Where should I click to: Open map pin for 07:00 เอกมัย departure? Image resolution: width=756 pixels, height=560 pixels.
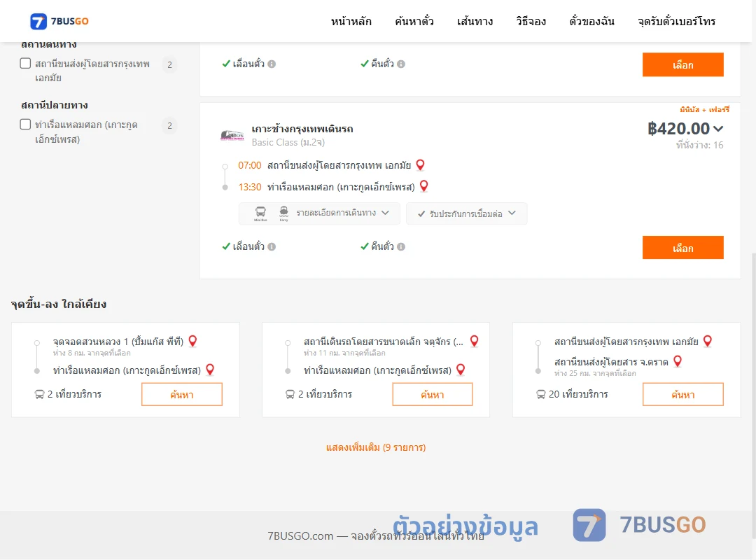click(421, 165)
